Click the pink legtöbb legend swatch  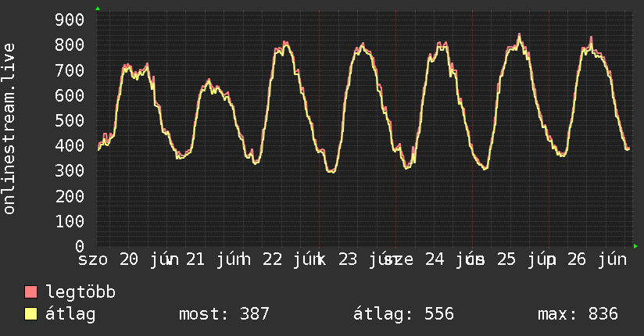pos(30,292)
